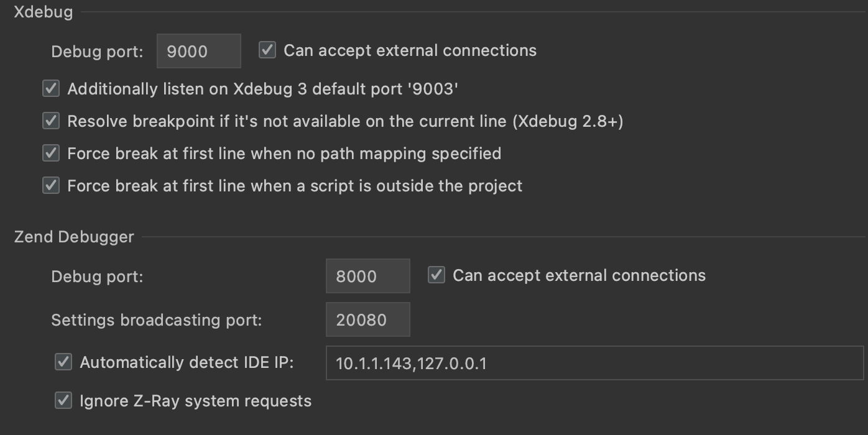
Task: Select the settings broadcasting port field showing 20080
Action: tap(367, 319)
